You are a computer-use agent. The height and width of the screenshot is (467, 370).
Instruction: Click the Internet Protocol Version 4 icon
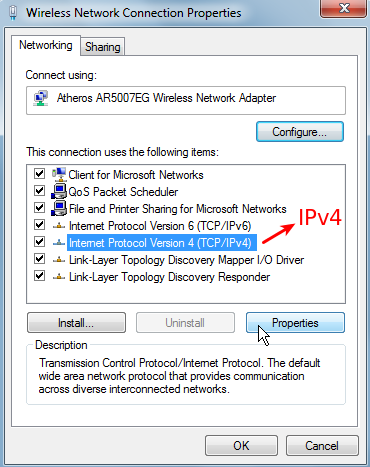click(x=59, y=243)
